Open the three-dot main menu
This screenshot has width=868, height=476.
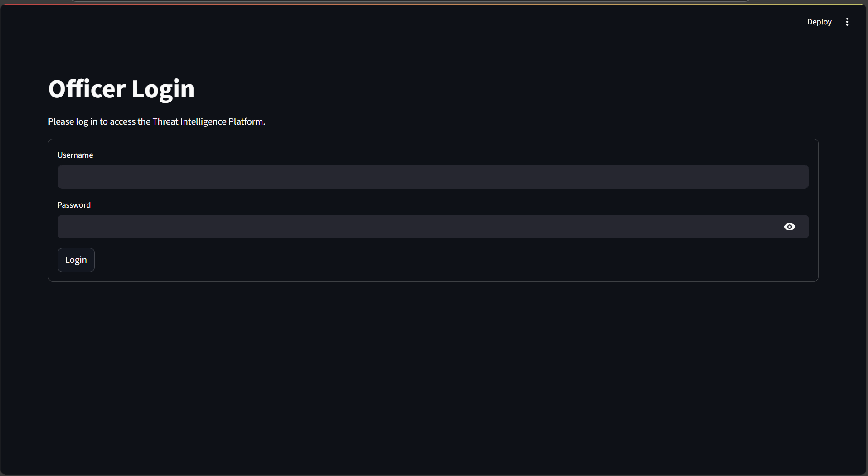[x=847, y=22]
